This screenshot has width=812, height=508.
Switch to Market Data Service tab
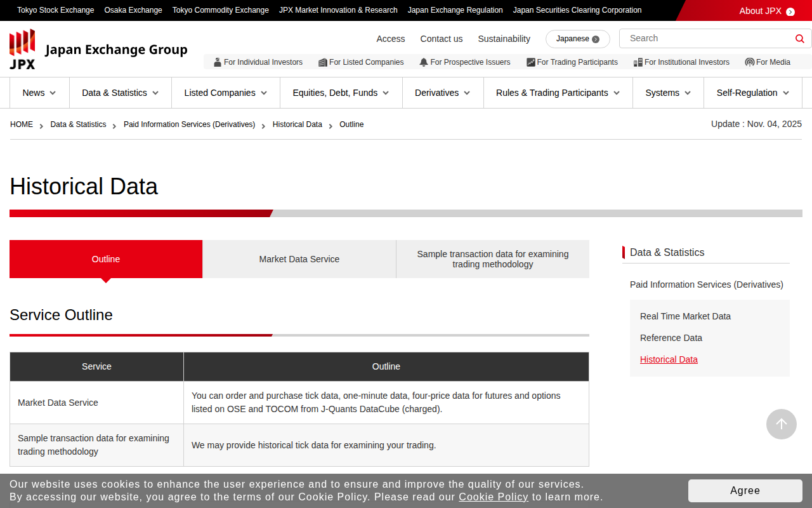(x=299, y=259)
